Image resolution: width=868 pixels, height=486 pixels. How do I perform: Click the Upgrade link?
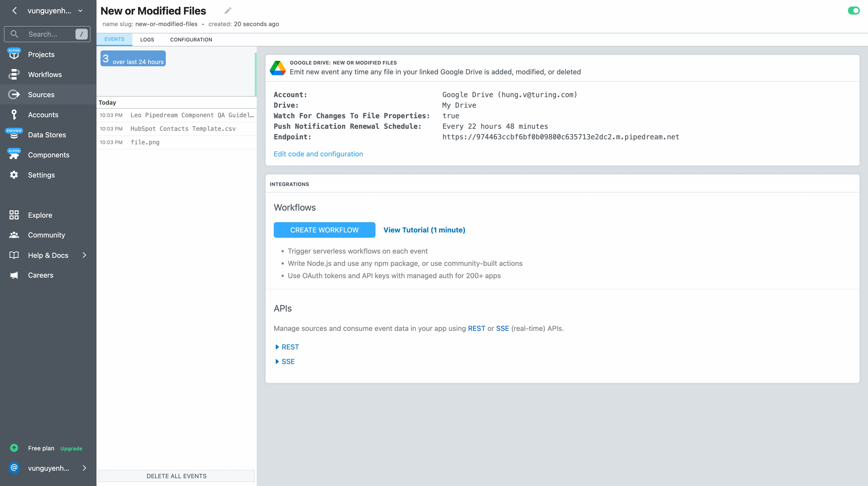71,448
